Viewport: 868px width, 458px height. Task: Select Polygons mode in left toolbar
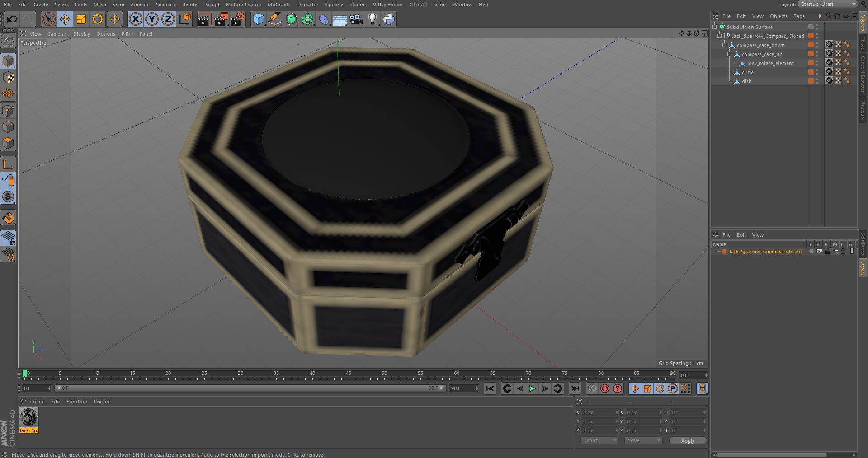point(8,144)
